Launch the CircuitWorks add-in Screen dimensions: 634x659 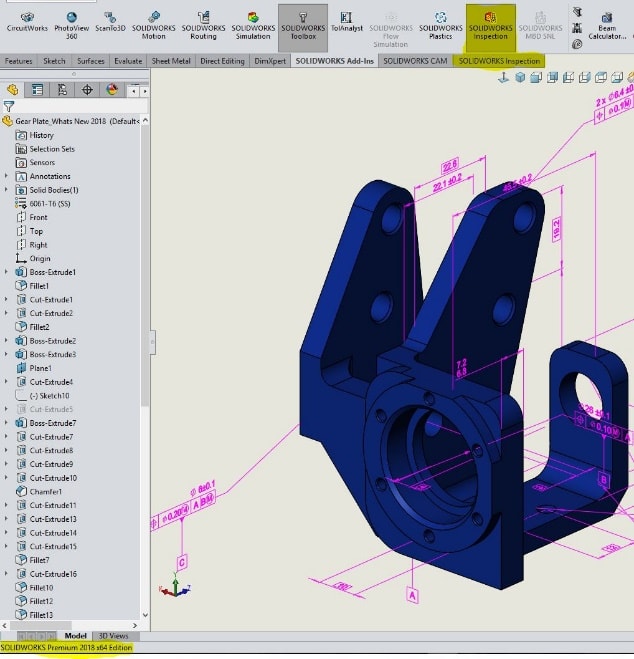(27, 23)
